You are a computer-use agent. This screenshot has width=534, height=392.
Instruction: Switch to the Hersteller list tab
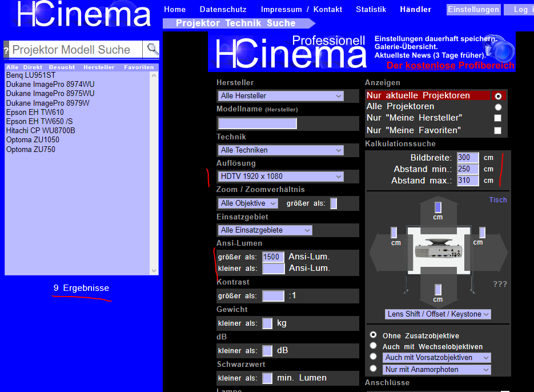pos(99,67)
